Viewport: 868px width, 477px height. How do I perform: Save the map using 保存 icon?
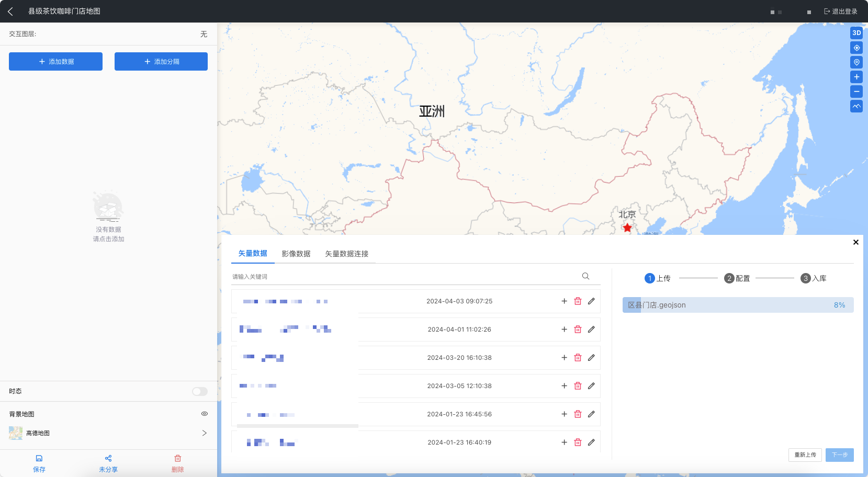point(39,463)
